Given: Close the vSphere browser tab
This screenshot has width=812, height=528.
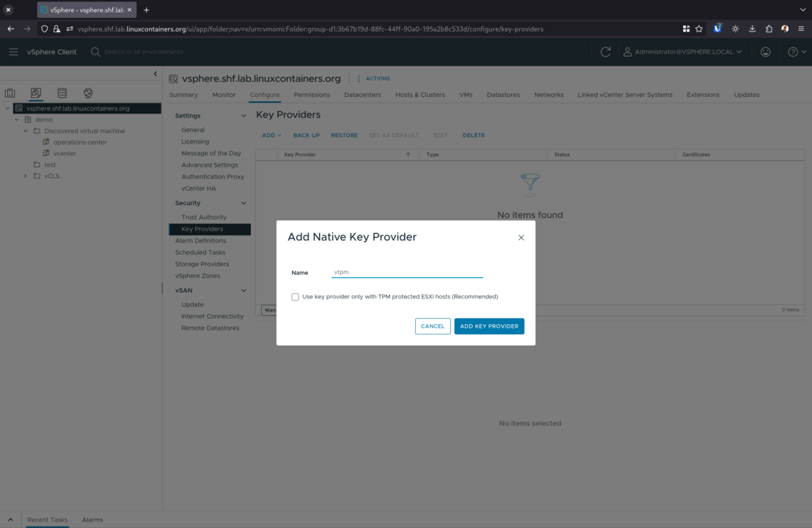Looking at the screenshot, I should point(129,10).
